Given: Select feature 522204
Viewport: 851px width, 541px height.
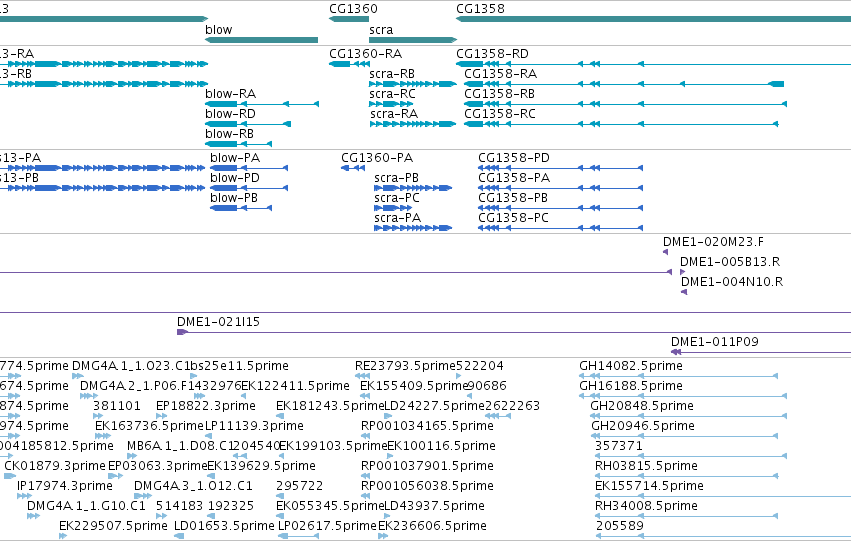Looking at the screenshot, I should 480,366.
